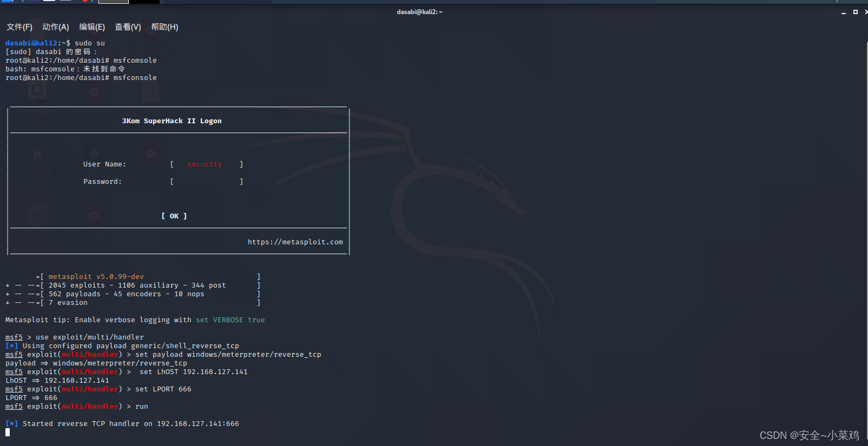Click the 'Password:' label

(x=103, y=182)
